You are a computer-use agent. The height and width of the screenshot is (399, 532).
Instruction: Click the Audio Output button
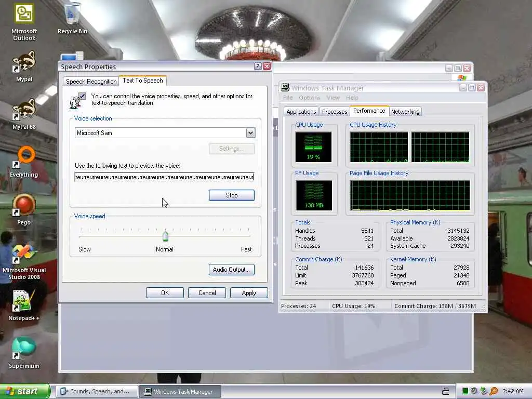231,270
